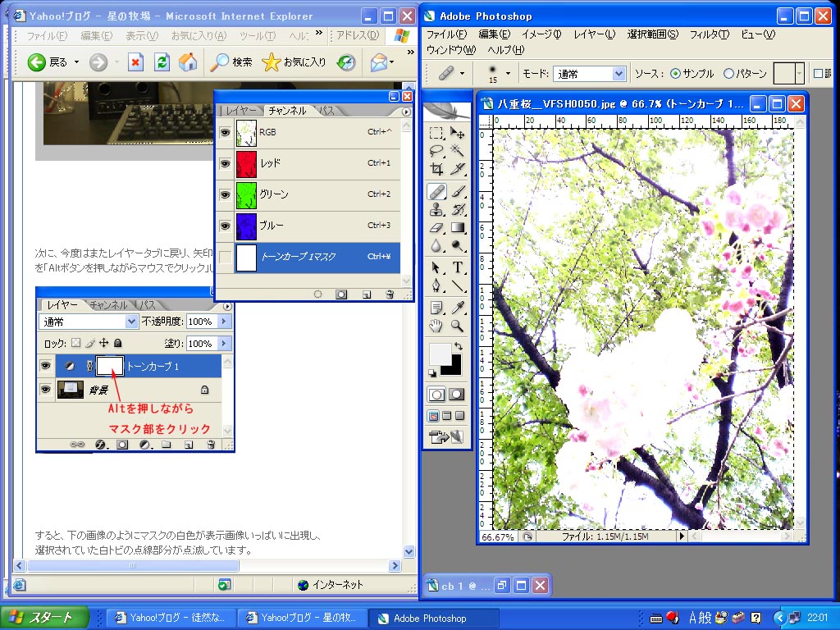Select パターン source radio button
The width and height of the screenshot is (840, 630).
pyautogui.click(x=728, y=73)
